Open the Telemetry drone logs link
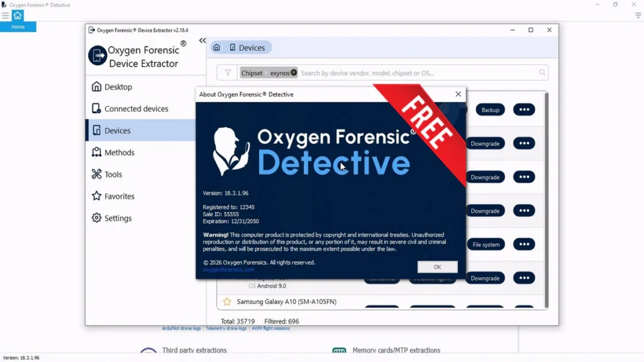This screenshot has height=362, width=644. [226, 328]
